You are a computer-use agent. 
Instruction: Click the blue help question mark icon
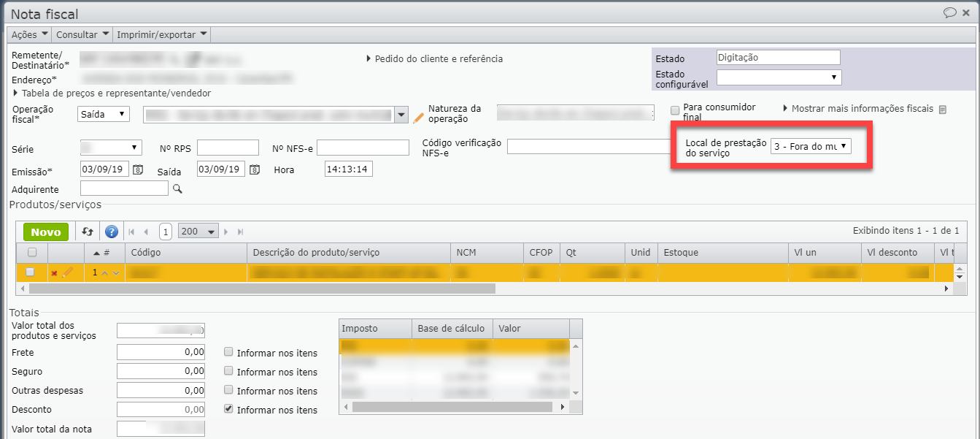click(x=112, y=232)
